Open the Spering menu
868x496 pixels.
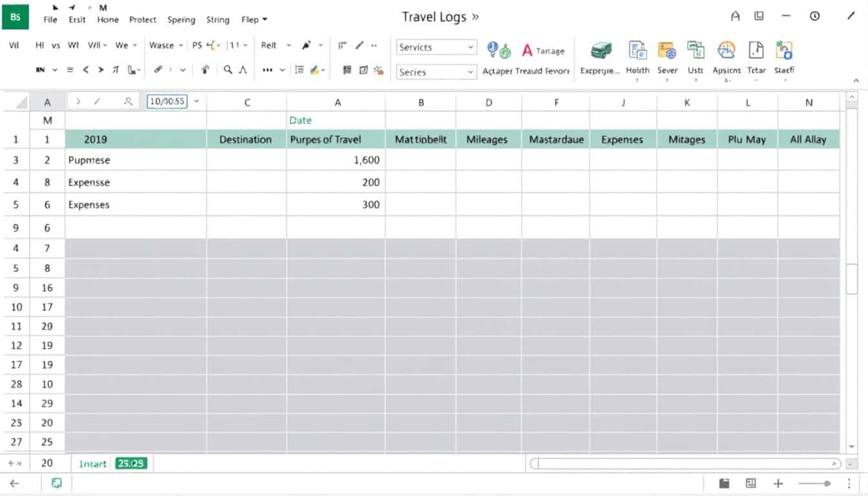[181, 19]
